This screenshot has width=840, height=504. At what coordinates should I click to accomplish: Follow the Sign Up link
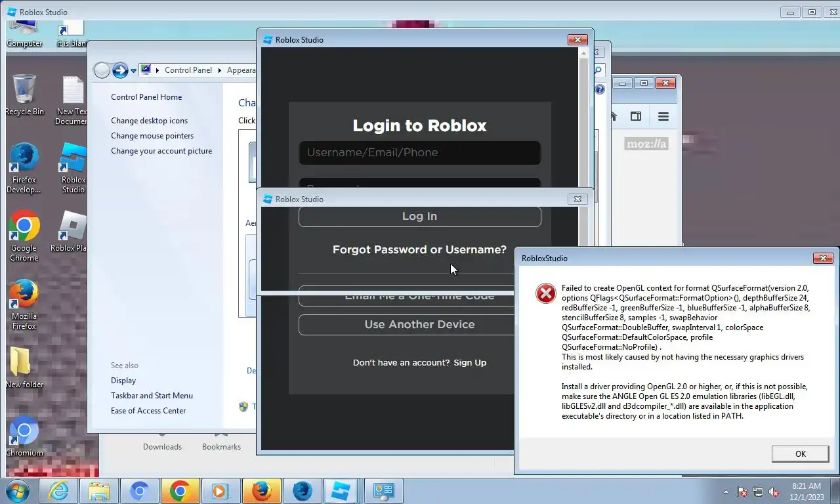coord(470,362)
